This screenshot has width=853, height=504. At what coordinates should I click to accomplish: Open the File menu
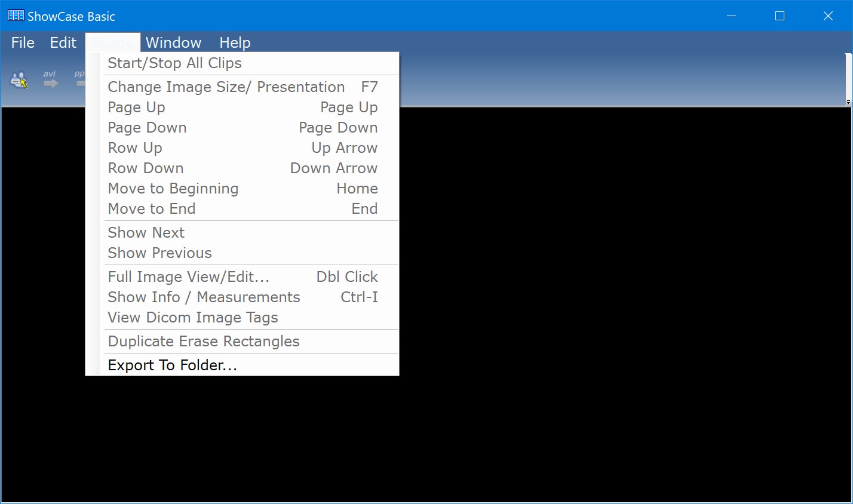point(23,43)
